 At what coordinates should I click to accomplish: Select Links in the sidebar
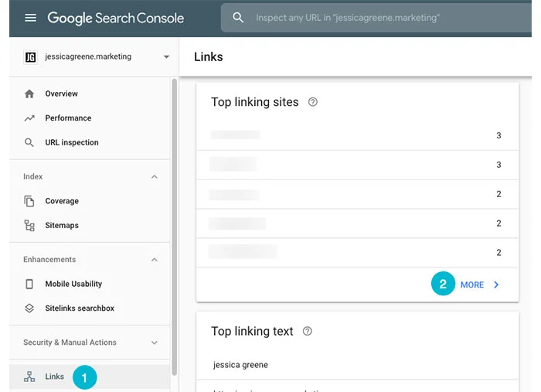55,377
